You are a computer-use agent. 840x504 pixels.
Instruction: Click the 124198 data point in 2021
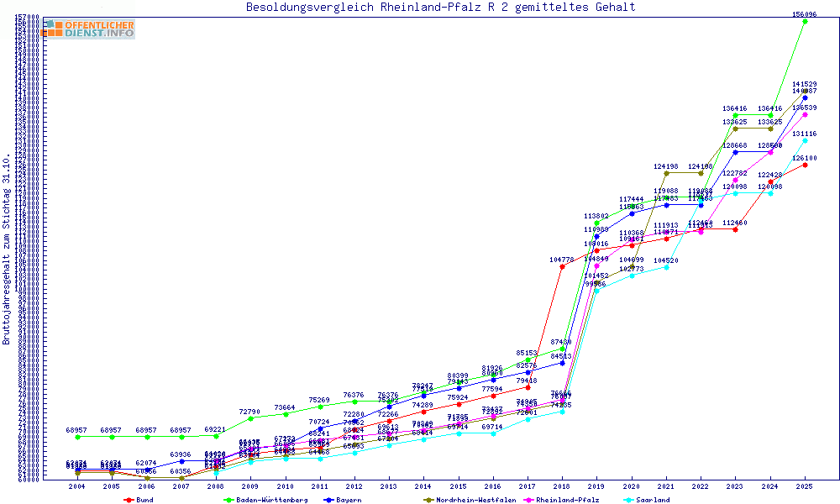666,173
